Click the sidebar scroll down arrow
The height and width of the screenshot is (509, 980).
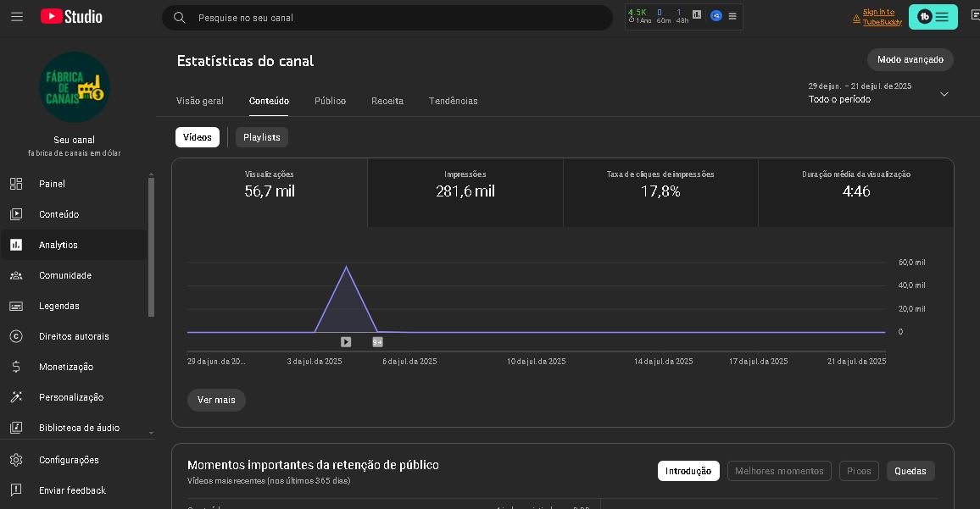151,433
